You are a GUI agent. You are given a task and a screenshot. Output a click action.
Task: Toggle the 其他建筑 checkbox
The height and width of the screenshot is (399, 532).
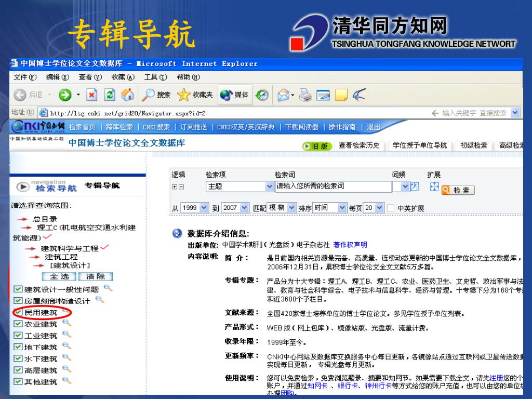18,381
